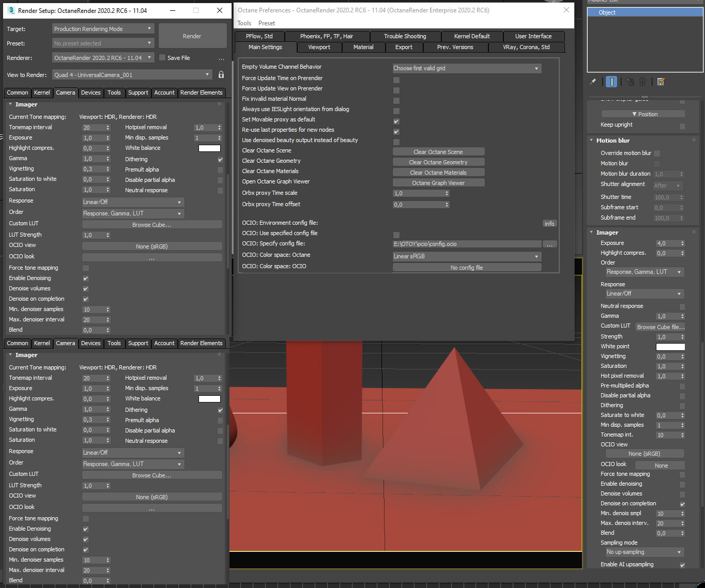Image resolution: width=705 pixels, height=588 pixels.
Task: Open OCIO Color space Octane dropdown
Action: [x=467, y=256]
